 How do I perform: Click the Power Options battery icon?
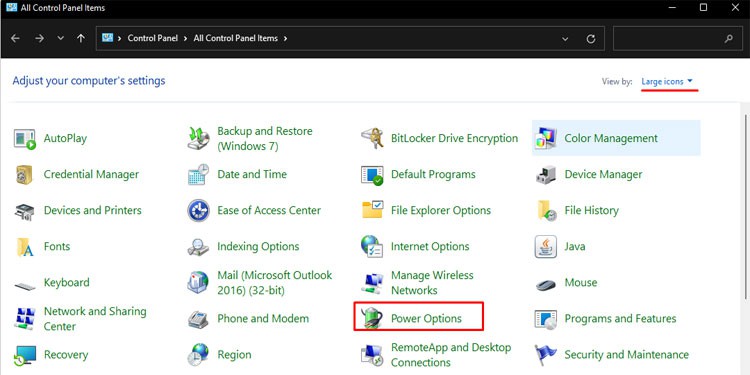coord(372,319)
